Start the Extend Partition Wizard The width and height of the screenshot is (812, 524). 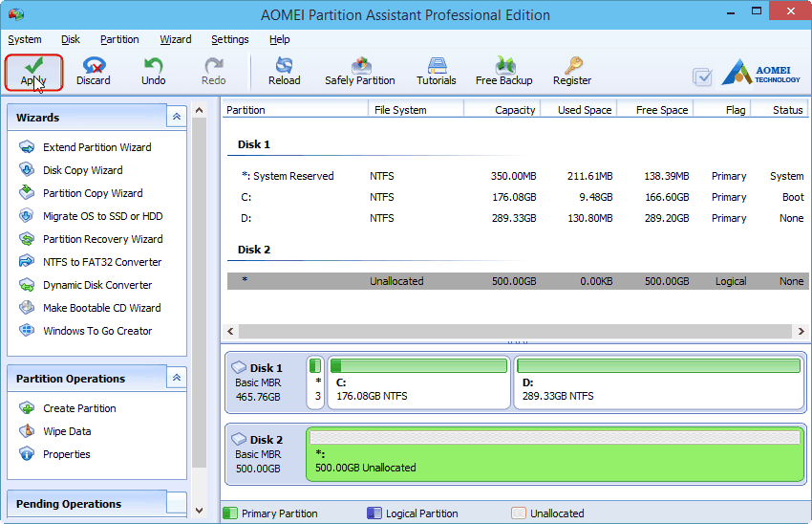tap(96, 147)
